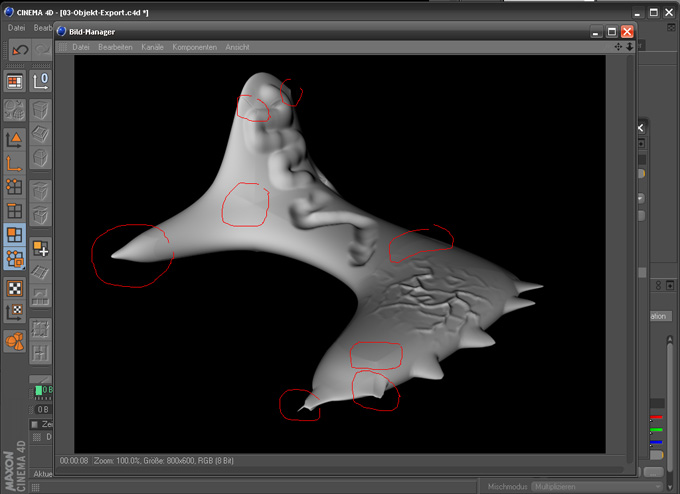The image size is (680, 494).
Task: Open the Ansicht menu
Action: pos(238,47)
